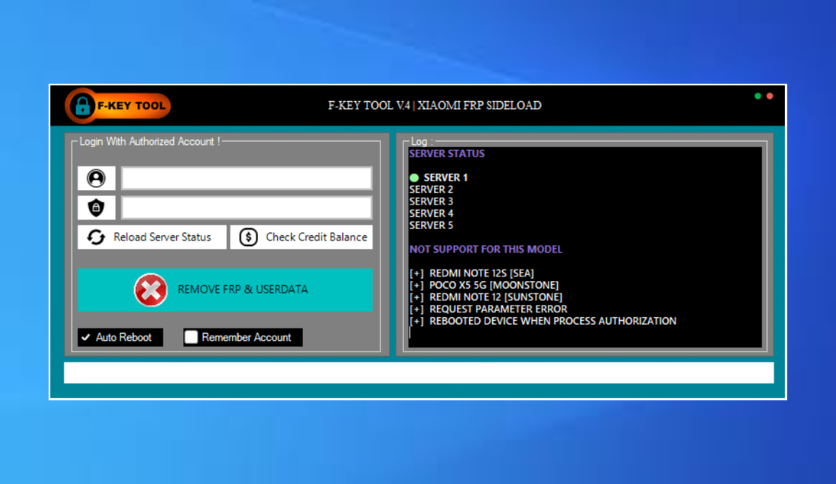Select SERVER 5 line in log
Image resolution: width=836 pixels, height=484 pixels.
[431, 225]
